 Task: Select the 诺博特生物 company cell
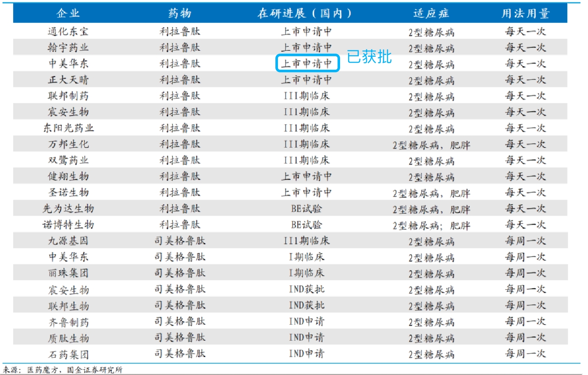coord(68,224)
